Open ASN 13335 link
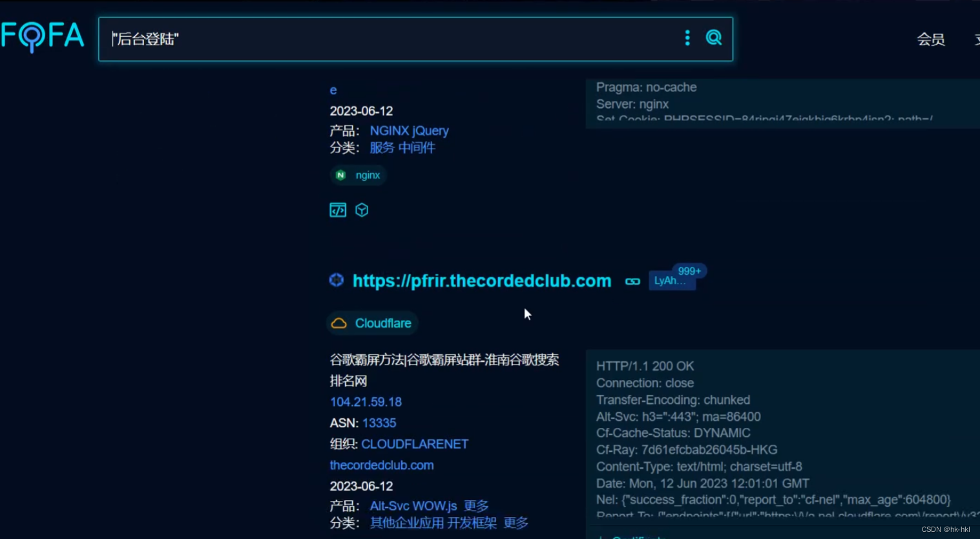 coord(379,423)
